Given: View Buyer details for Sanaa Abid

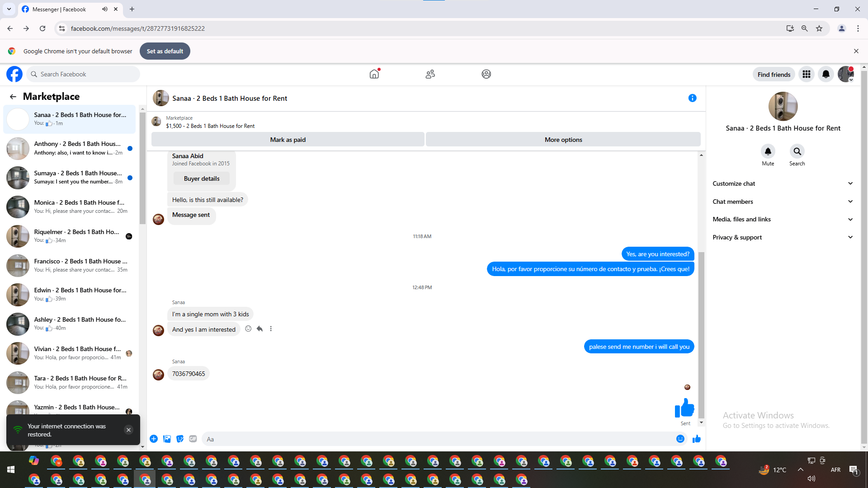Looking at the screenshot, I should (x=202, y=178).
